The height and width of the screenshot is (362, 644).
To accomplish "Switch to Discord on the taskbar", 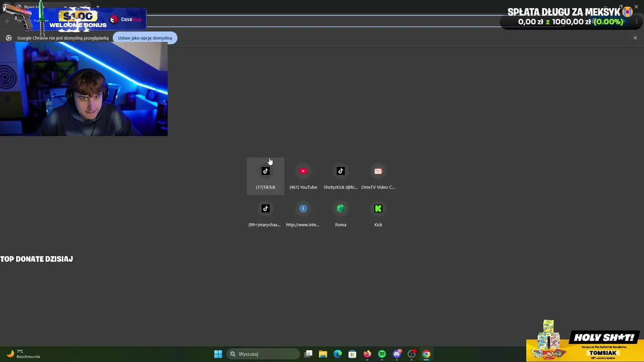I will tap(397, 354).
